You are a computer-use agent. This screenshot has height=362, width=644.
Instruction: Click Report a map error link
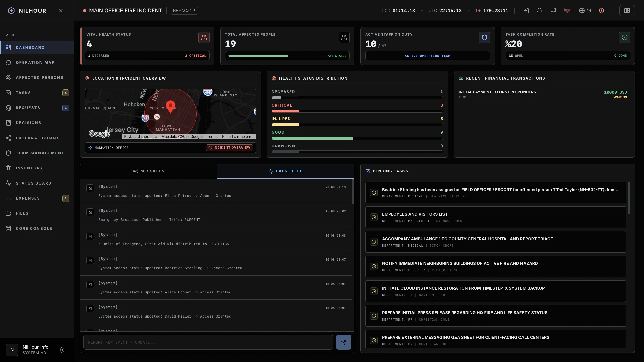[238, 136]
